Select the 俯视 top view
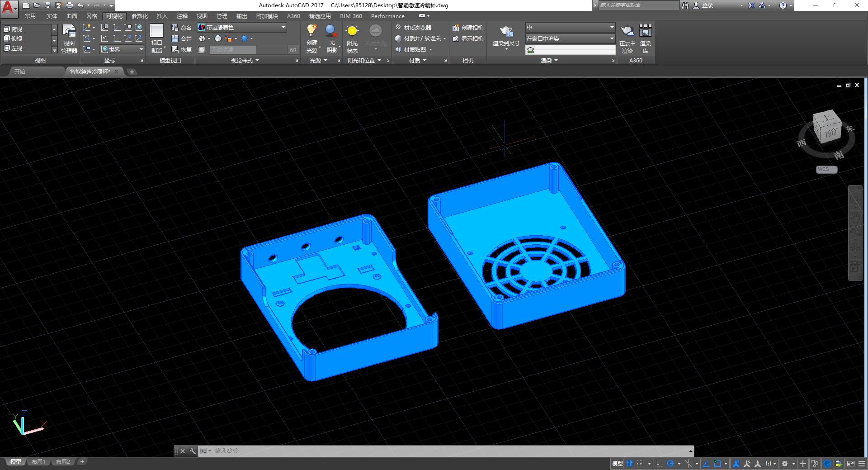This screenshot has width=868, height=470. [14, 29]
